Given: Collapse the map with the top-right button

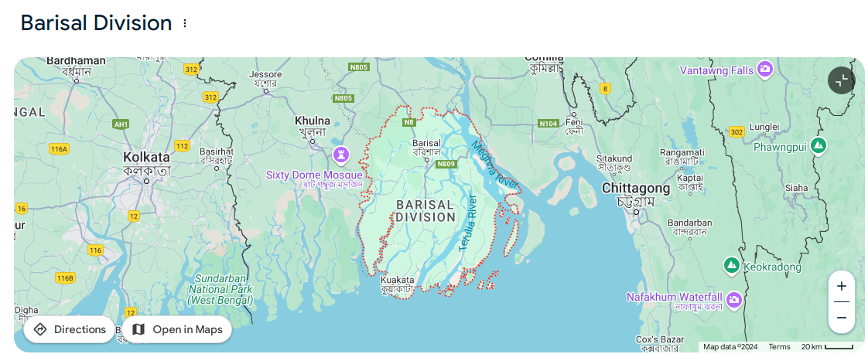Looking at the screenshot, I should click(x=842, y=80).
